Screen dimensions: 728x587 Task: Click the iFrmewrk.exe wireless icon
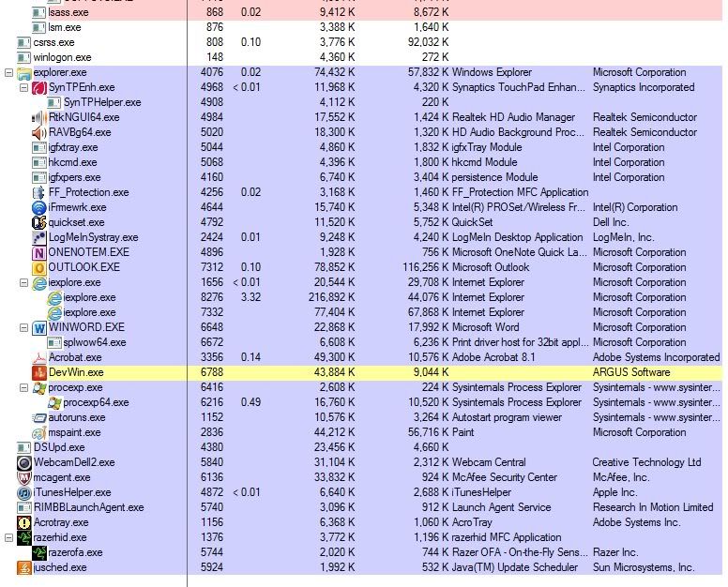[39, 208]
